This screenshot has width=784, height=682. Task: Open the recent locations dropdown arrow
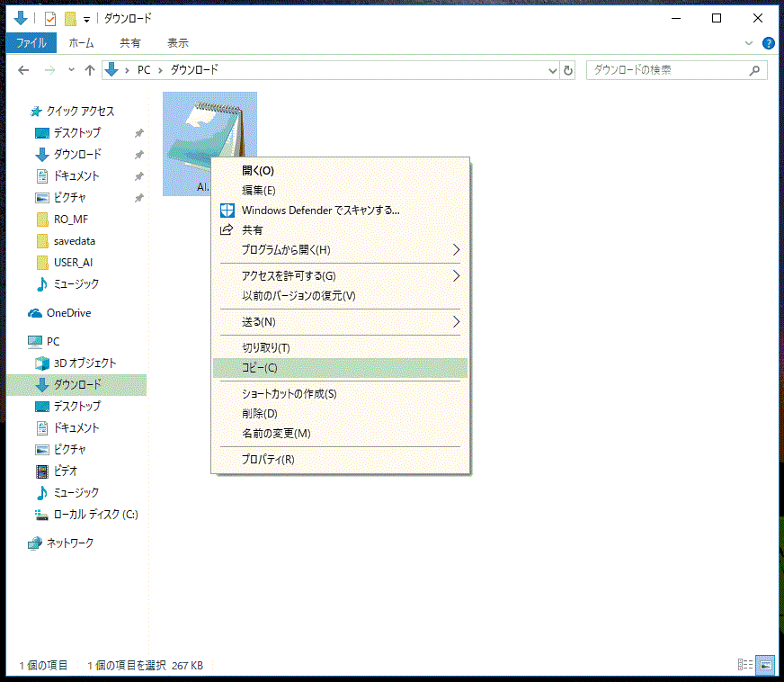pos(71,70)
